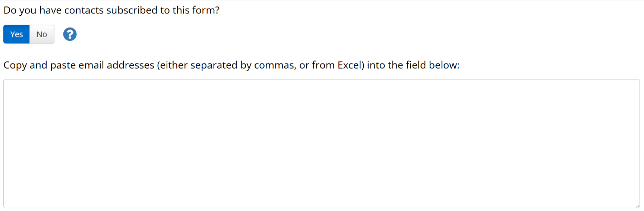Focus the large paste email addresses field
644x211 pixels.
point(322,144)
